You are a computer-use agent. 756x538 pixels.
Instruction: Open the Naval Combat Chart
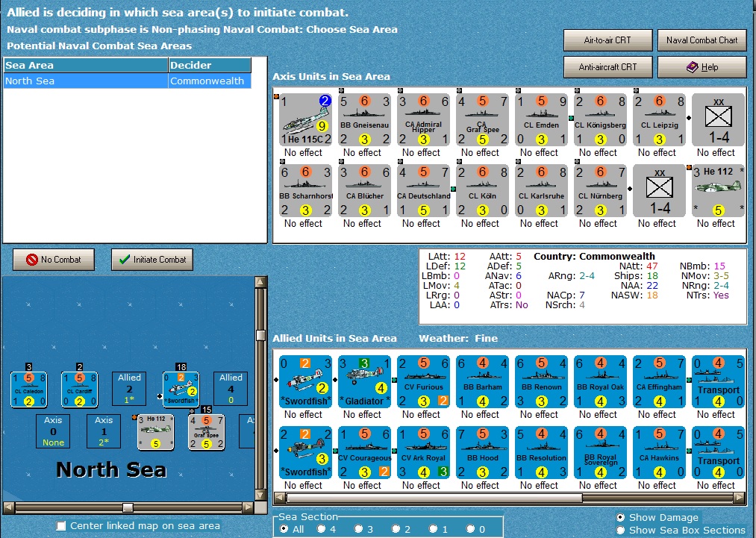[702, 40]
